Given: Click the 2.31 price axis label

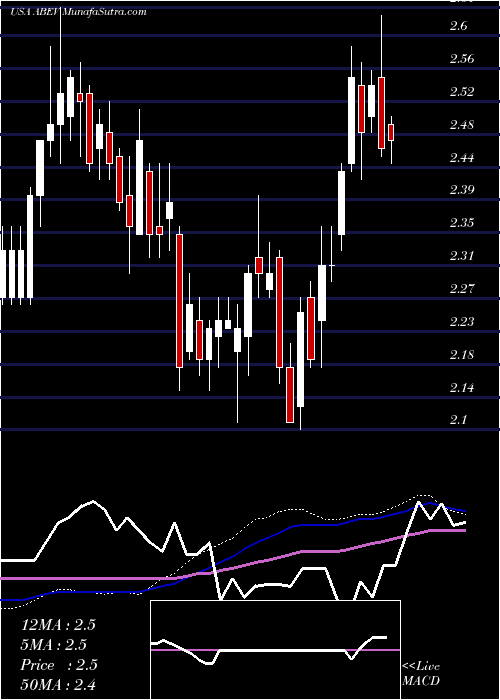Looking at the screenshot, I should click(462, 256).
